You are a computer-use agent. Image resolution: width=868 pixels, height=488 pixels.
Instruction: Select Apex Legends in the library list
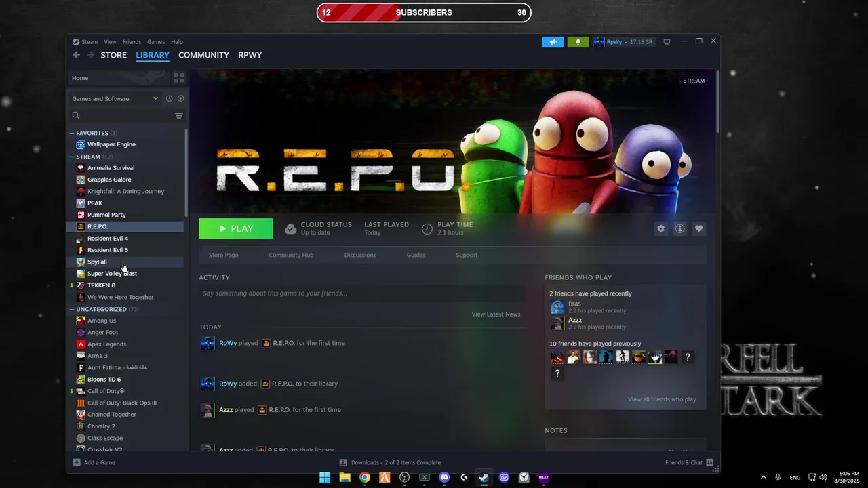pyautogui.click(x=106, y=344)
